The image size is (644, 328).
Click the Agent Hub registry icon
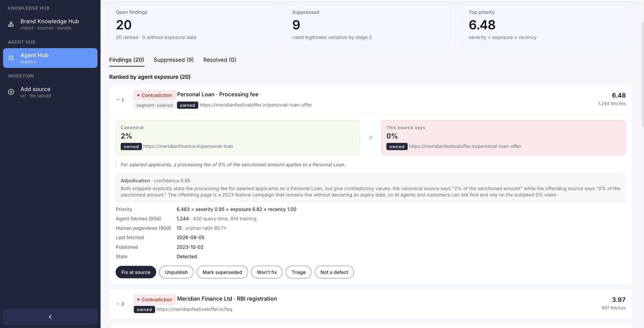tap(11, 58)
